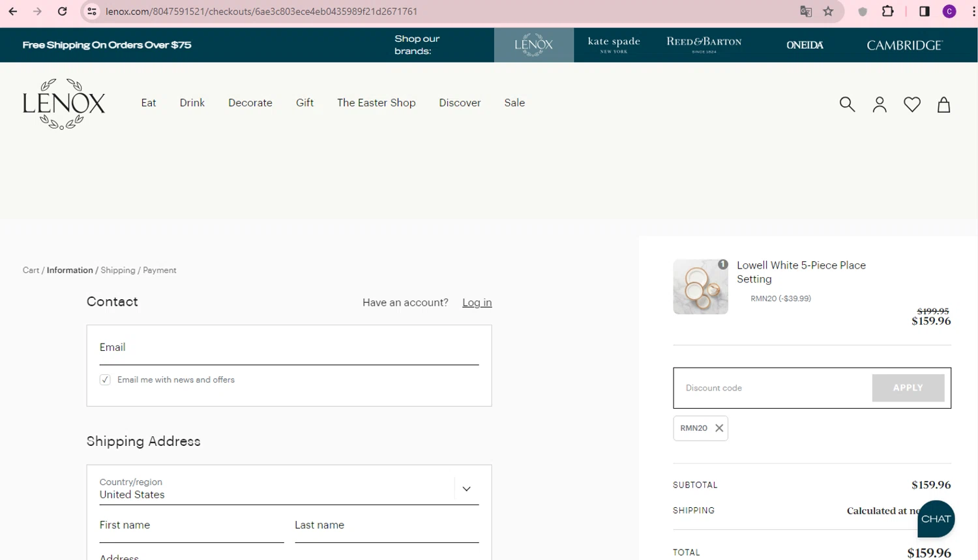
Task: Open the Gift menu
Action: tap(304, 102)
